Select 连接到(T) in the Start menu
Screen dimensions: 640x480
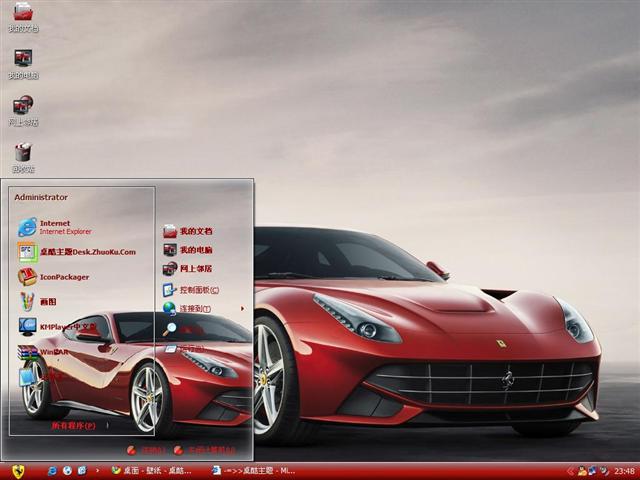click(187, 309)
